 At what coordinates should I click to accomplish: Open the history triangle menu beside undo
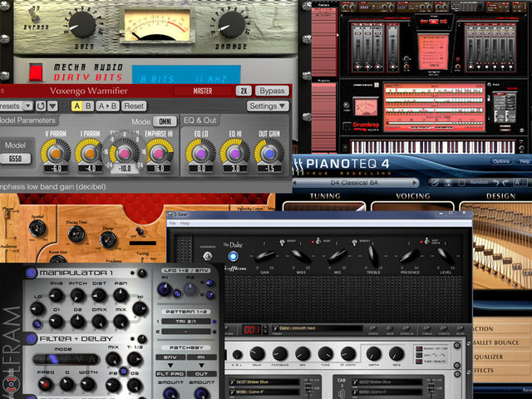coord(52,106)
